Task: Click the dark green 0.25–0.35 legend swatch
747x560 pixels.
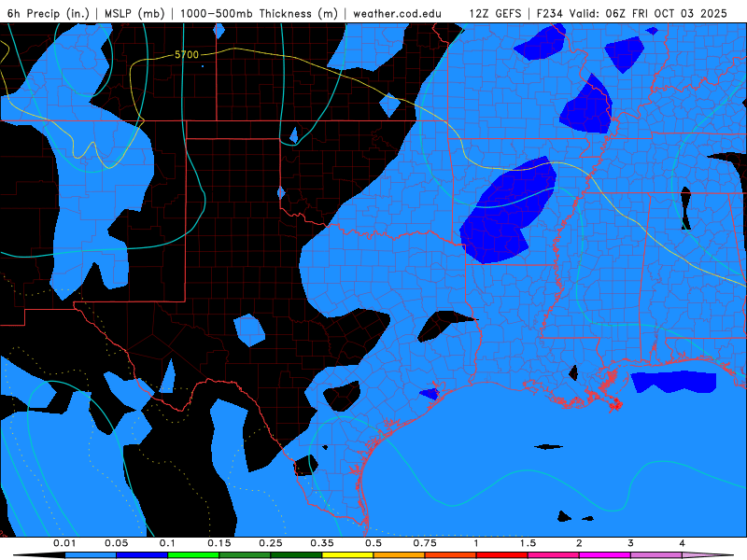Action: coord(296,555)
